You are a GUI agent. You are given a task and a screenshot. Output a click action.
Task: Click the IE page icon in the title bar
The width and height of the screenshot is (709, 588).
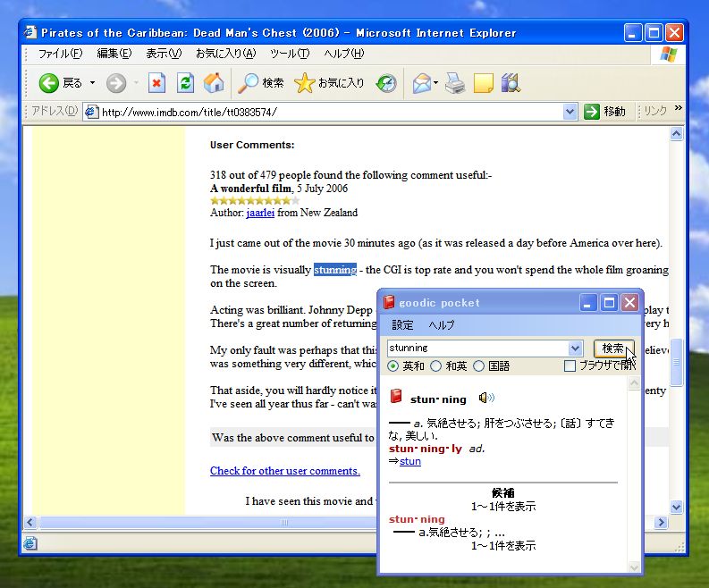pos(30,32)
